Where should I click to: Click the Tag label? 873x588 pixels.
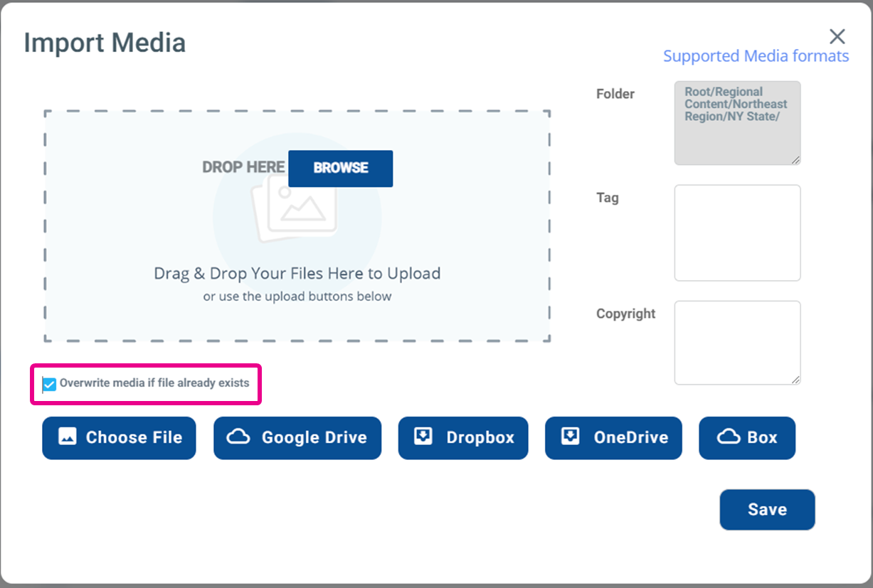click(x=608, y=198)
